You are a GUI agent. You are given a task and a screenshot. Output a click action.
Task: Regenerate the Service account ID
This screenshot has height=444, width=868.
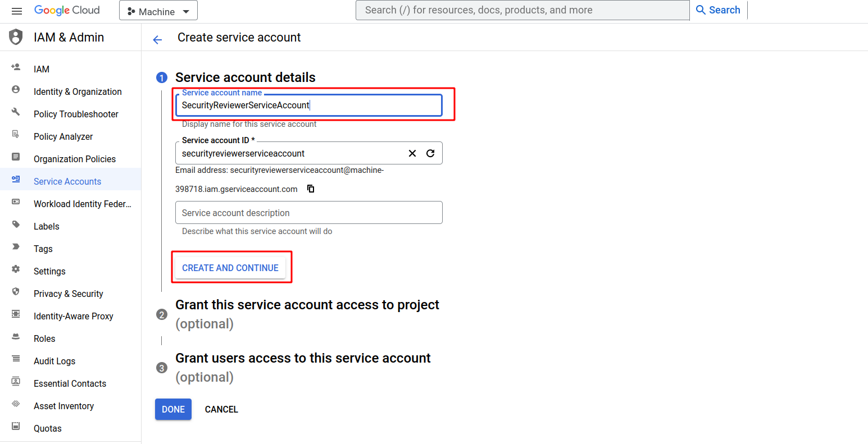point(430,153)
